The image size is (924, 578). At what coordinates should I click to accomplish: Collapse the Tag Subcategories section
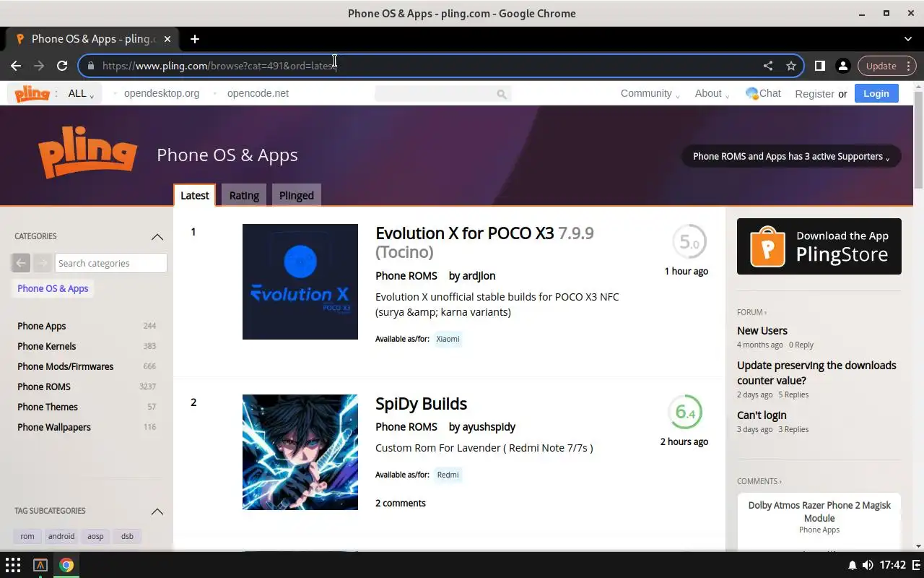157,511
